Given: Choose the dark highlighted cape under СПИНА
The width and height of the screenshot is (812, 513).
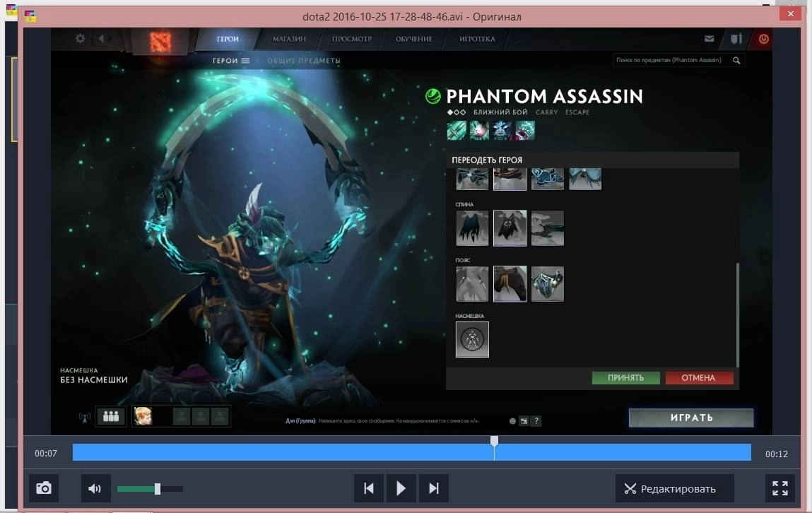Looking at the screenshot, I should pyautogui.click(x=510, y=228).
